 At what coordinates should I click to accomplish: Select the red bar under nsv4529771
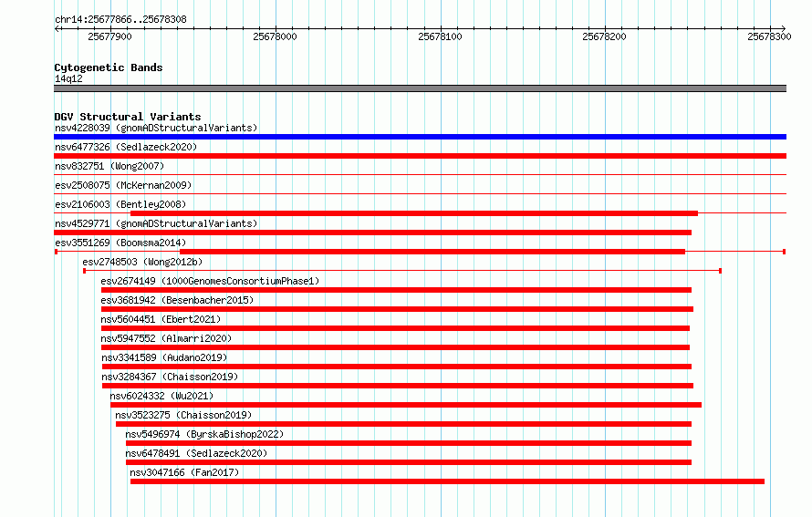(x=373, y=233)
